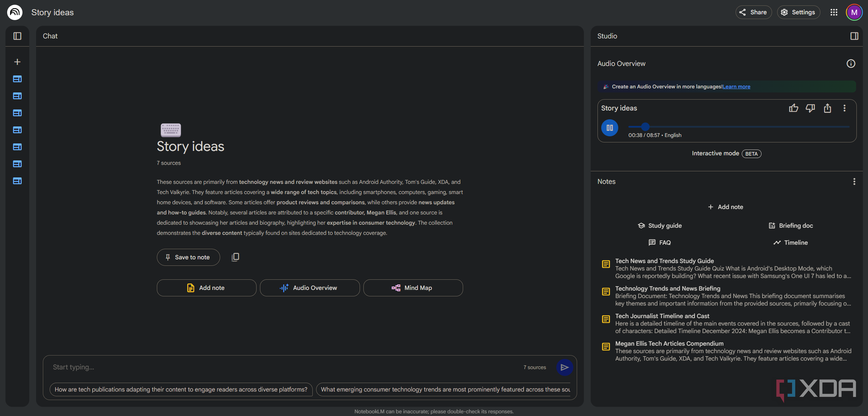The image size is (868, 416).
Task: Select the Chat panel tab header
Action: tap(50, 36)
